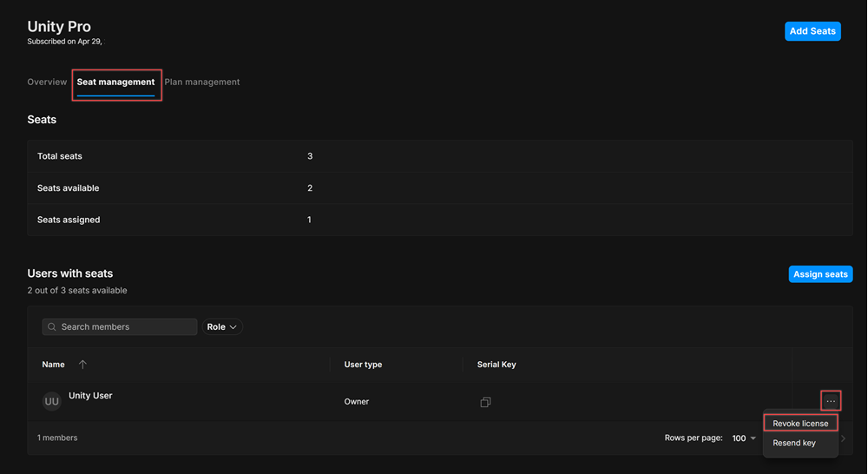868x474 pixels.
Task: Click the Seats assigned row label
Action: coord(69,220)
